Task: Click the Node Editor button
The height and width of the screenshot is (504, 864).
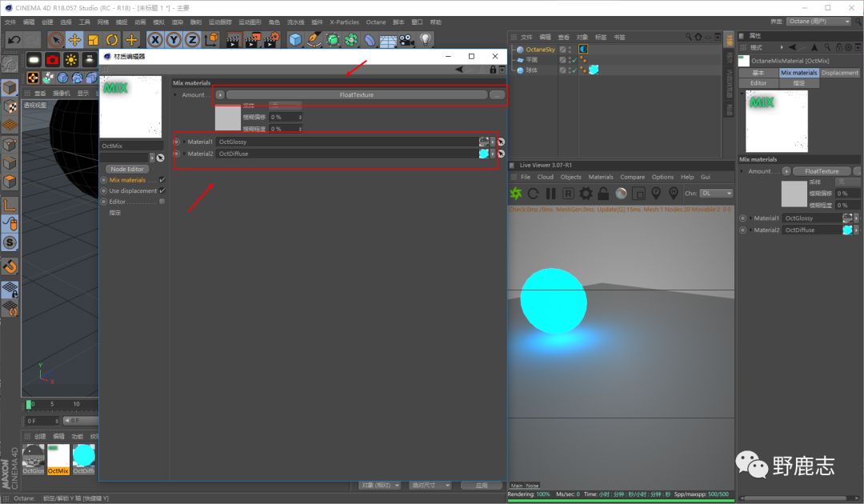Action: [127, 169]
